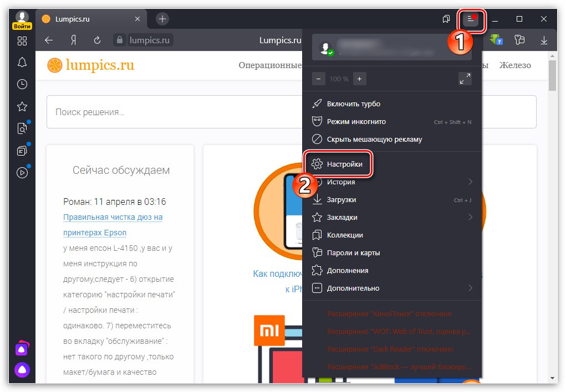566x392 pixels.
Task: Open notifications bell in sidebar
Action: (x=22, y=62)
